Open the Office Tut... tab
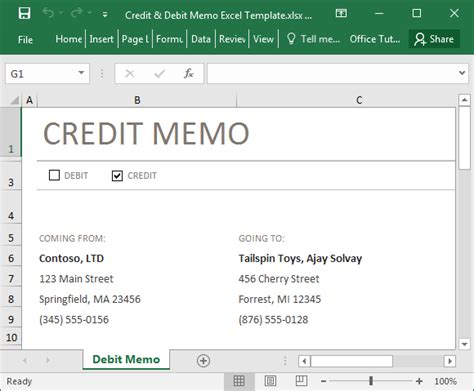 click(375, 39)
